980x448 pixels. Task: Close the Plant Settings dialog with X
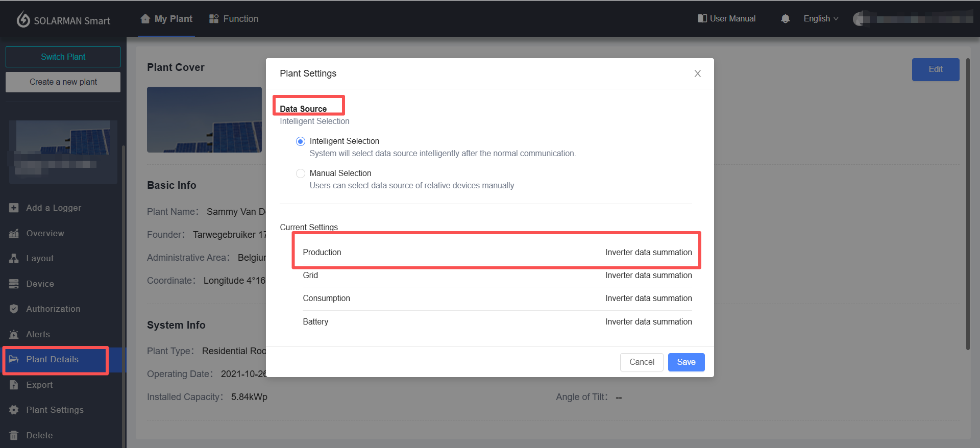pyautogui.click(x=697, y=73)
